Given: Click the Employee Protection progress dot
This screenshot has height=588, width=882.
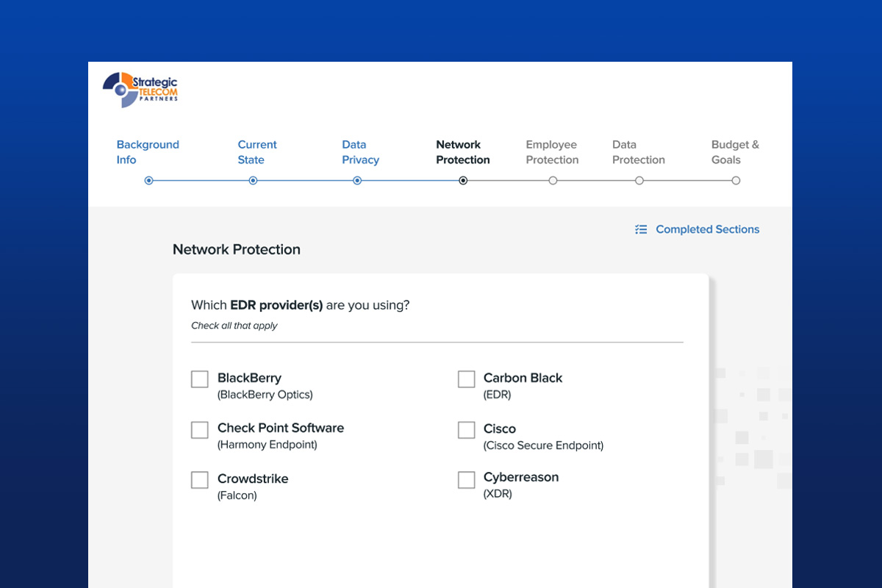Looking at the screenshot, I should tap(553, 180).
